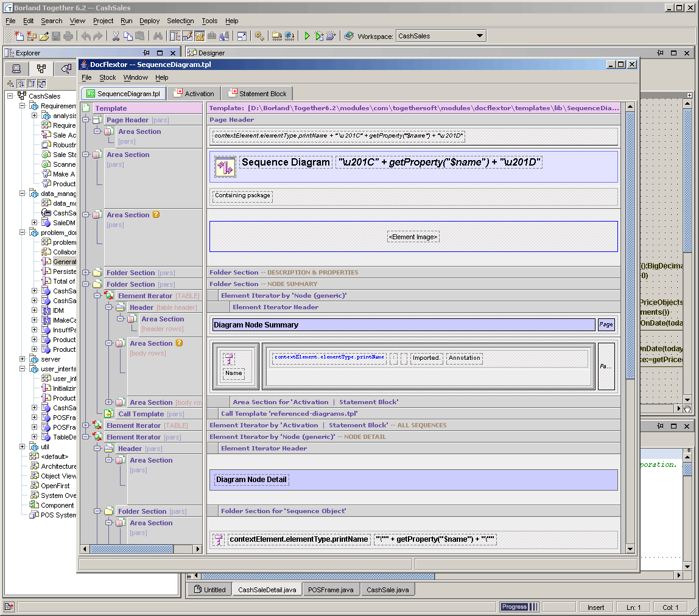The height and width of the screenshot is (616, 699).
Task: Click the question mark badge beside Area Section
Action: (156, 215)
